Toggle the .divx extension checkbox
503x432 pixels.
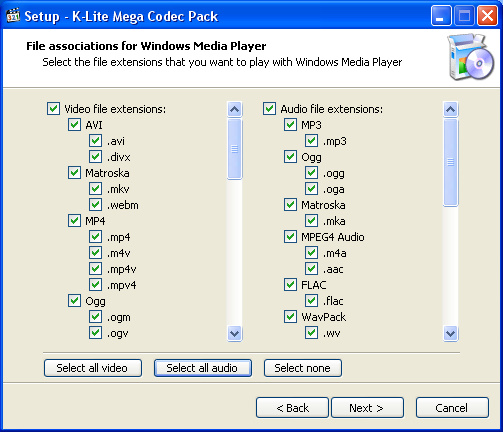(x=95, y=157)
